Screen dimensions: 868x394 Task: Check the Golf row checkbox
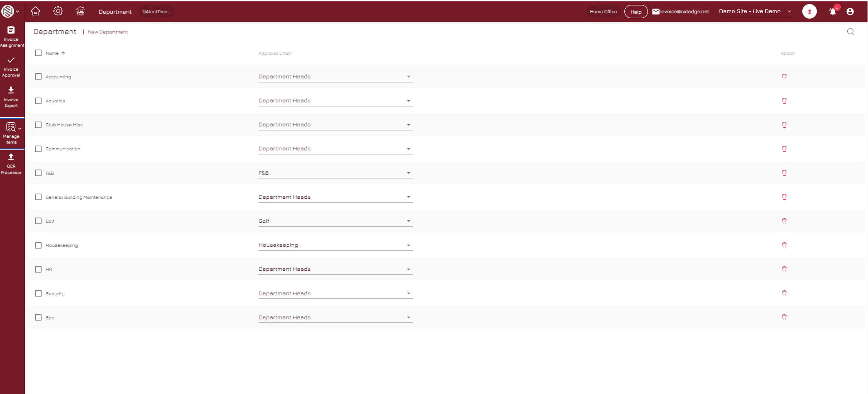click(38, 221)
